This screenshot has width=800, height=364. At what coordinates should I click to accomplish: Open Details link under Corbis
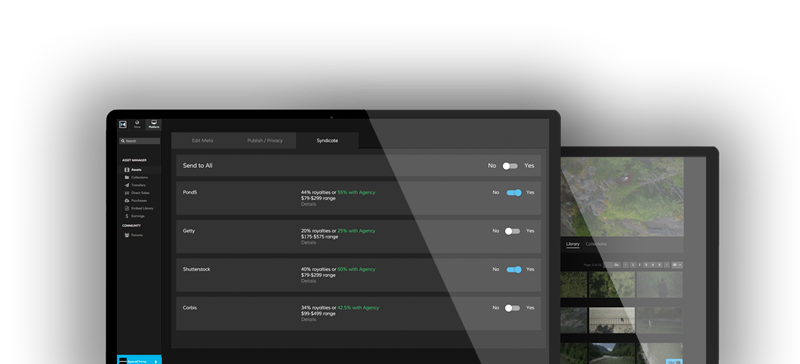[308, 320]
